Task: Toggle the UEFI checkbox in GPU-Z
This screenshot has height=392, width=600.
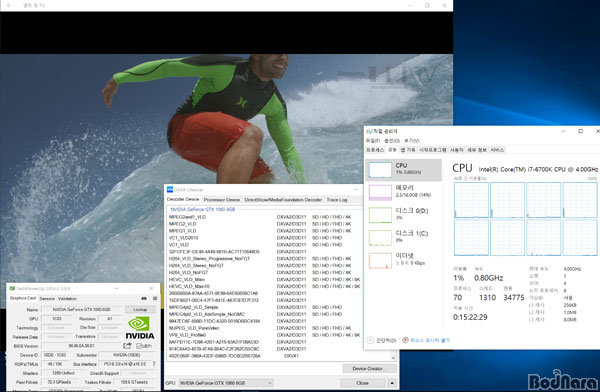Action: (139, 346)
